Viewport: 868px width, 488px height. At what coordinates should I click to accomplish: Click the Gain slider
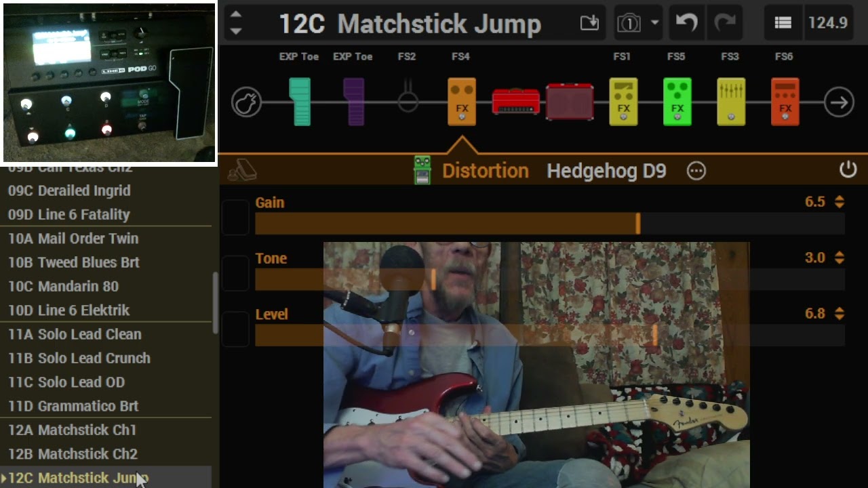pos(550,224)
